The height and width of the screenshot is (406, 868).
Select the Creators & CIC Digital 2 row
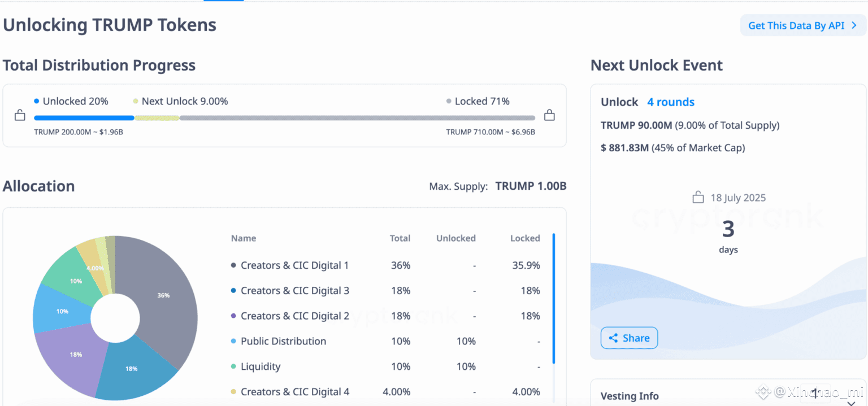click(385, 316)
